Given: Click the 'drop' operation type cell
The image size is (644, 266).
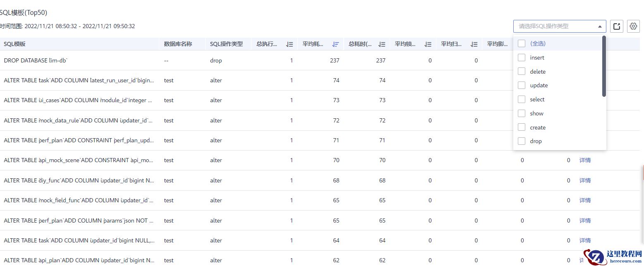Looking at the screenshot, I should (x=216, y=60).
